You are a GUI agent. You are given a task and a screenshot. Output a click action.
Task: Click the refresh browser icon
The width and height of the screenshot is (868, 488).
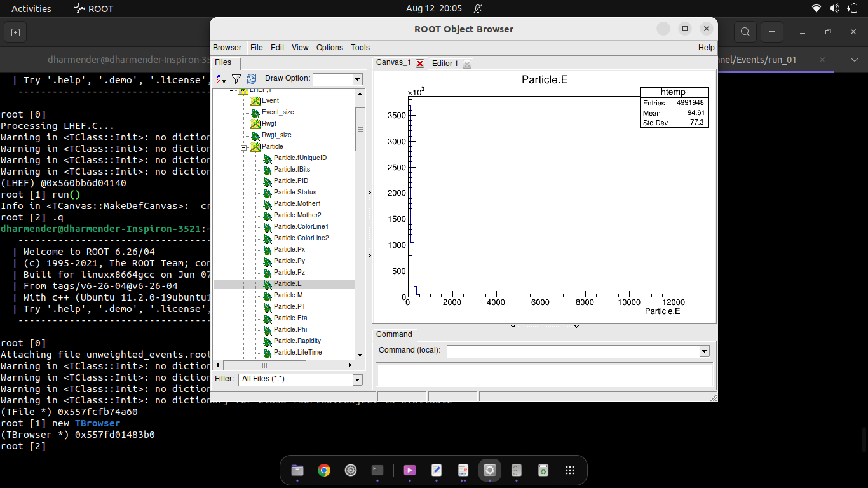click(x=252, y=79)
